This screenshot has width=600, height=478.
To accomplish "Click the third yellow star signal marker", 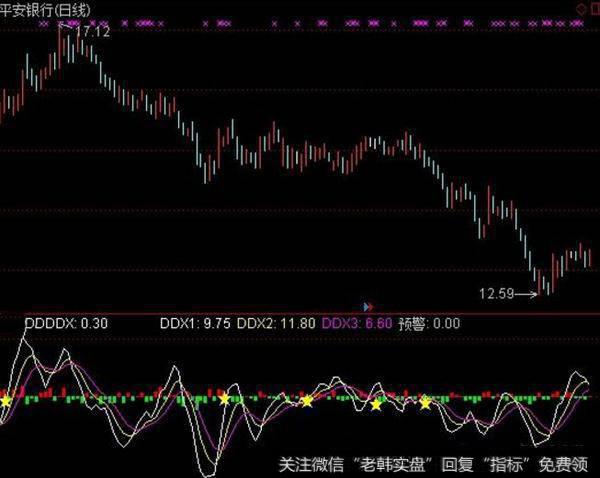I will 307,401.
